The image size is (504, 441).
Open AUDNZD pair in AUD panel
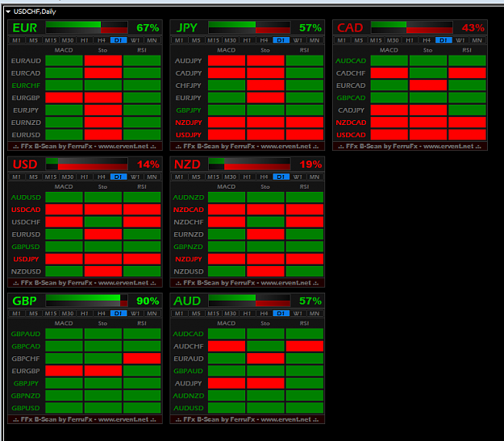coord(189,396)
